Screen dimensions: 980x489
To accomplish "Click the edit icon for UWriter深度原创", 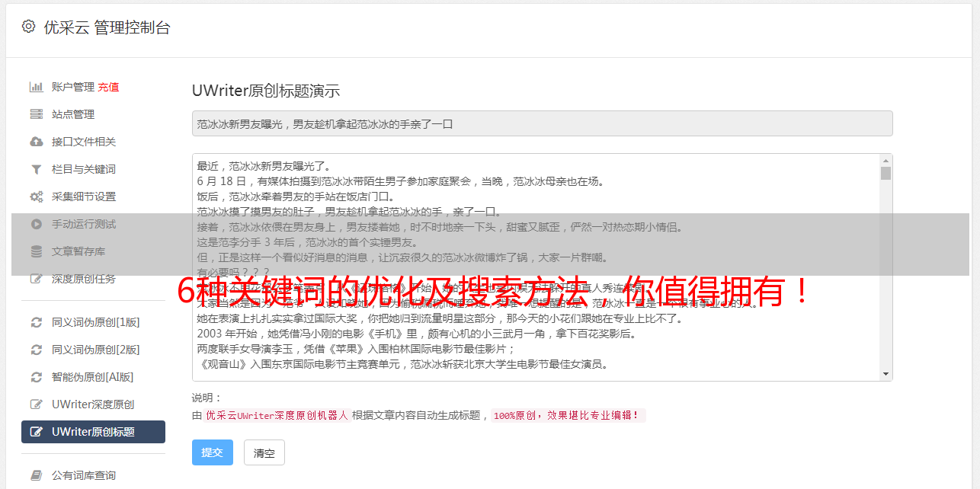I will [36, 404].
